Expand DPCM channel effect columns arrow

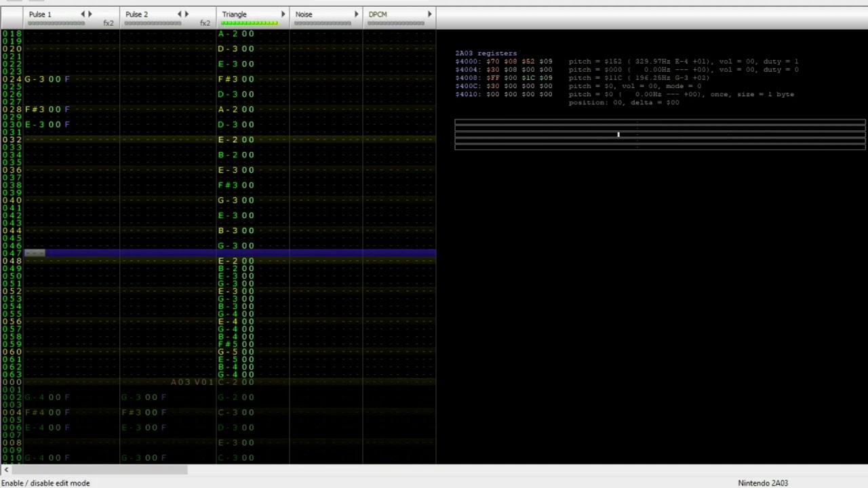(x=429, y=14)
